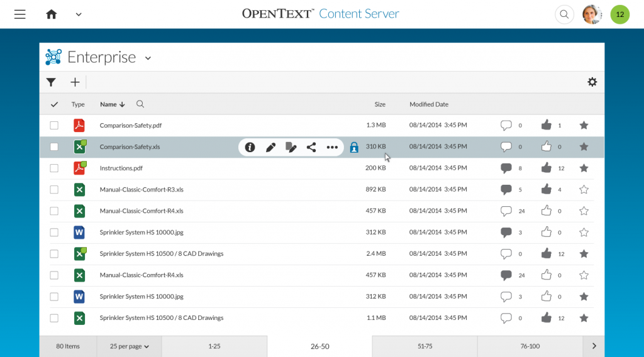Go to the Home icon

pyautogui.click(x=52, y=14)
